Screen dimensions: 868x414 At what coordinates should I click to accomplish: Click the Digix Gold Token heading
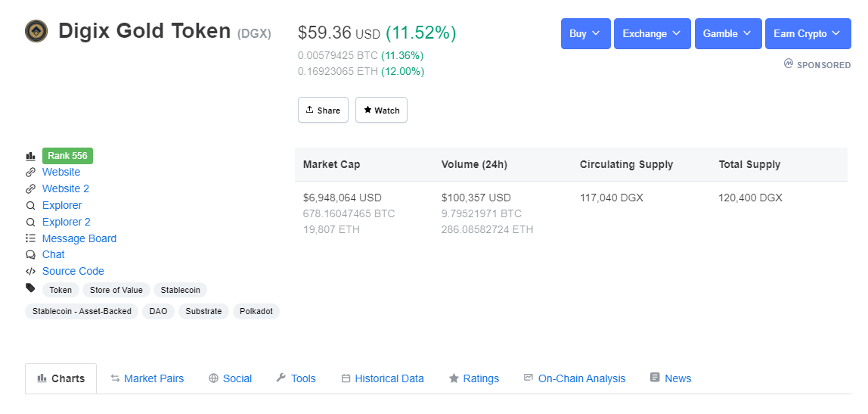coord(144,31)
